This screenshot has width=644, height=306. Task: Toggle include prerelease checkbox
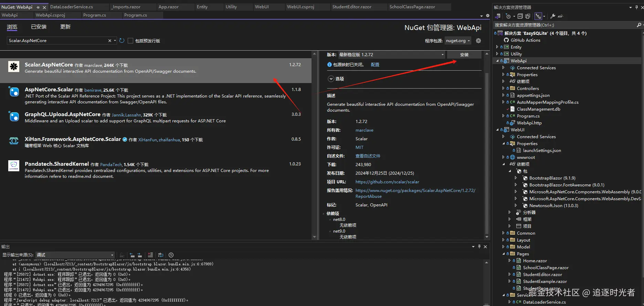(130, 41)
